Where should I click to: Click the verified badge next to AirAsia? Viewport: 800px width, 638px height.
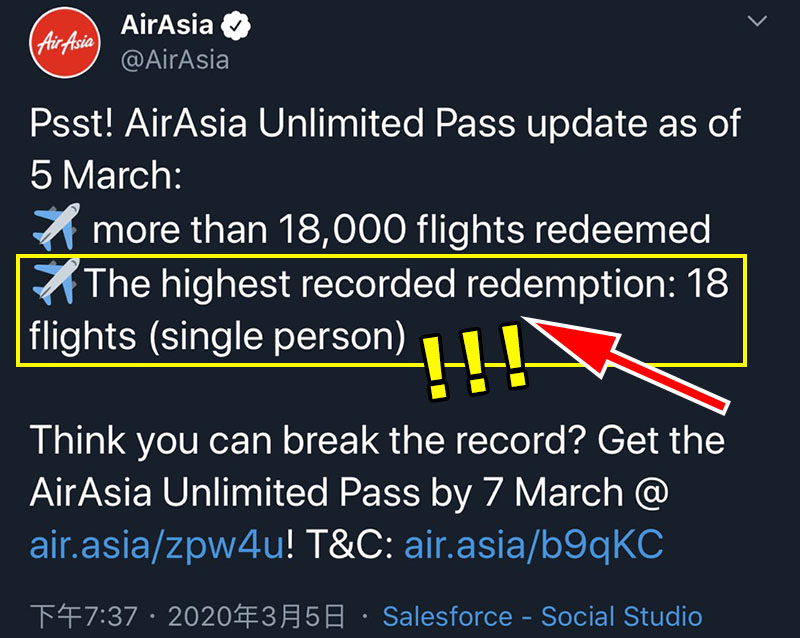coord(235,26)
